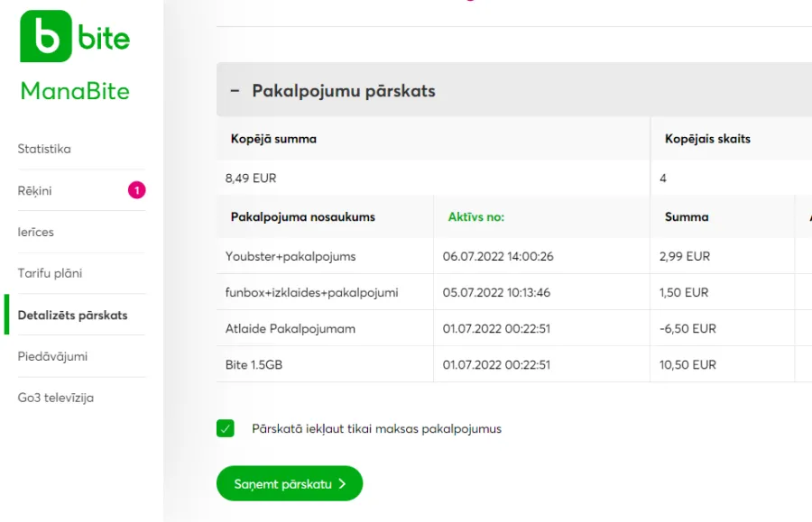Click the Pakalpojuma nosaukums column header
The image size is (812, 522).
(x=303, y=216)
